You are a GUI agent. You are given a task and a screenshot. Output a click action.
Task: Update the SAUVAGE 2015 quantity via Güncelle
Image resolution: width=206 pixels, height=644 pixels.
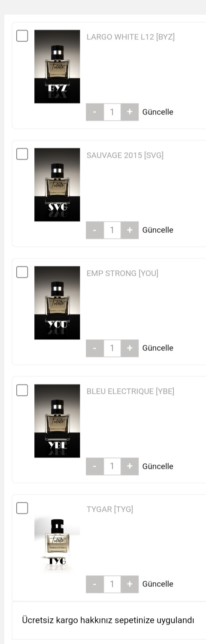point(158,230)
